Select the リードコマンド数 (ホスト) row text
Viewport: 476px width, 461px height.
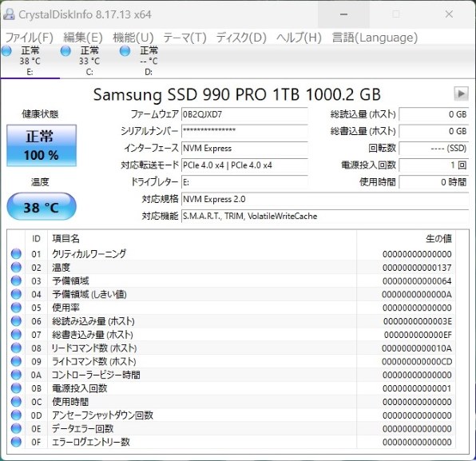(94, 348)
